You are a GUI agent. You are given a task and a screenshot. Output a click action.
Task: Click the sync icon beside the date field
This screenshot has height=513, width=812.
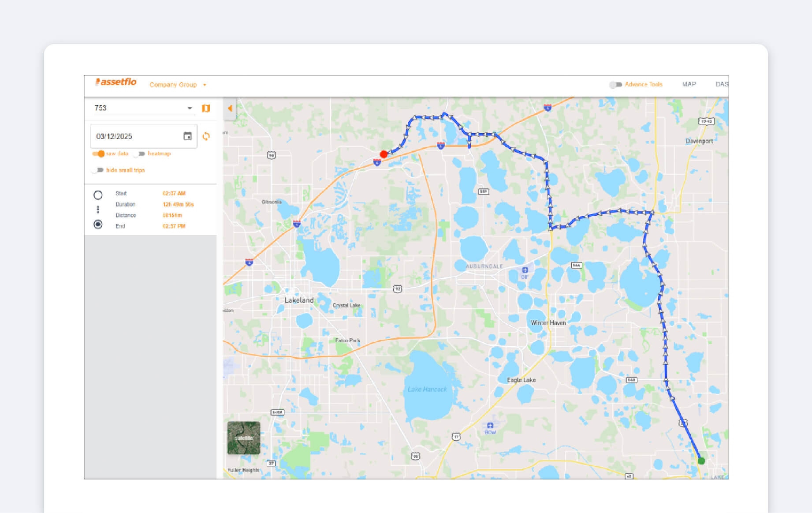pyautogui.click(x=206, y=136)
